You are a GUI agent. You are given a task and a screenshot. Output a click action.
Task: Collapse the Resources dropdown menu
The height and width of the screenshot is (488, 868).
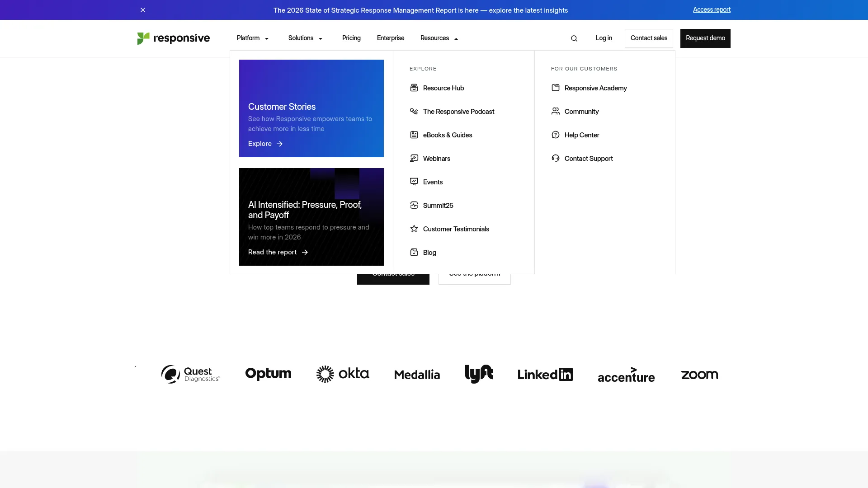(x=439, y=38)
